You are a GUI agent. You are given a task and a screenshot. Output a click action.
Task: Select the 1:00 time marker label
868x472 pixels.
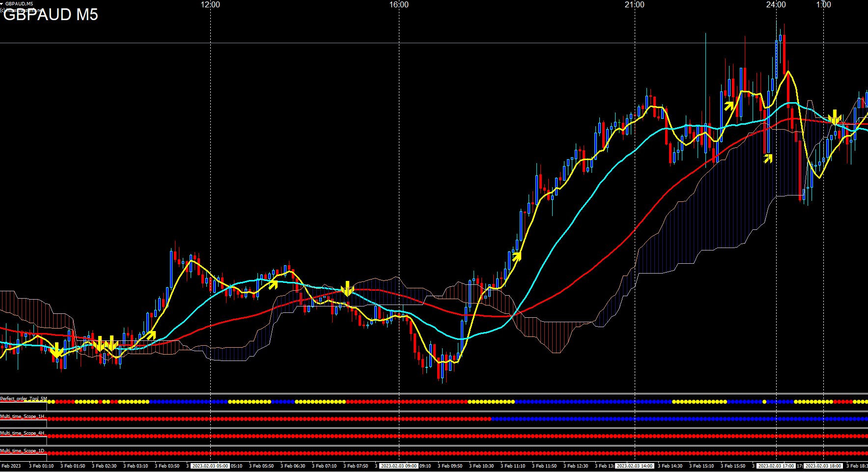824,4
